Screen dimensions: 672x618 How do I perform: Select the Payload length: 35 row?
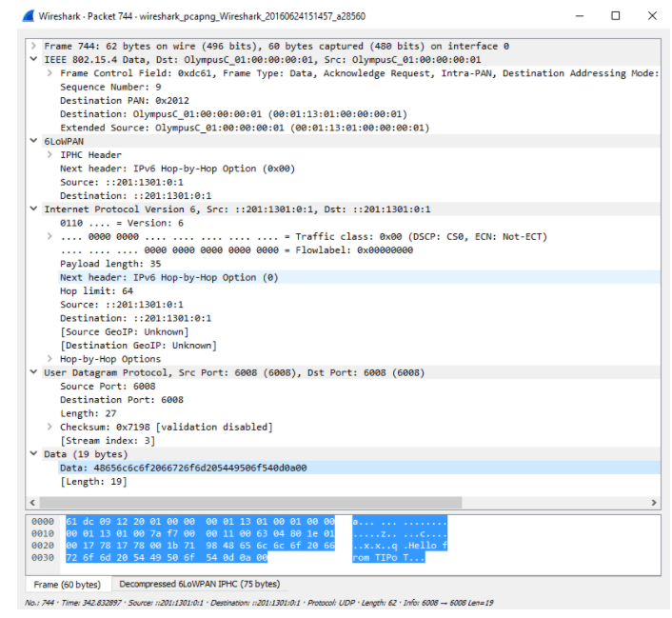click(359, 264)
